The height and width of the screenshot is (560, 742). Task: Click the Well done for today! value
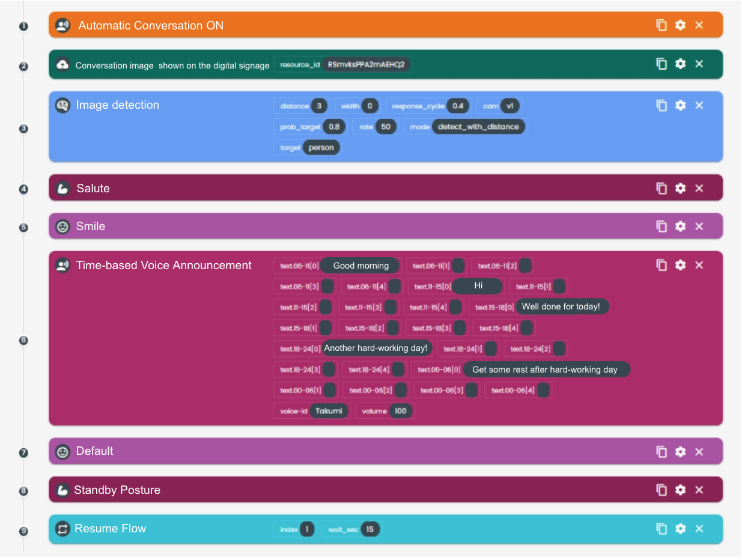pyautogui.click(x=561, y=306)
